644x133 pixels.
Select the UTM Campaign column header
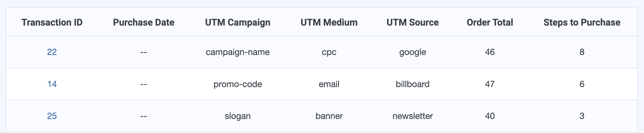click(238, 22)
